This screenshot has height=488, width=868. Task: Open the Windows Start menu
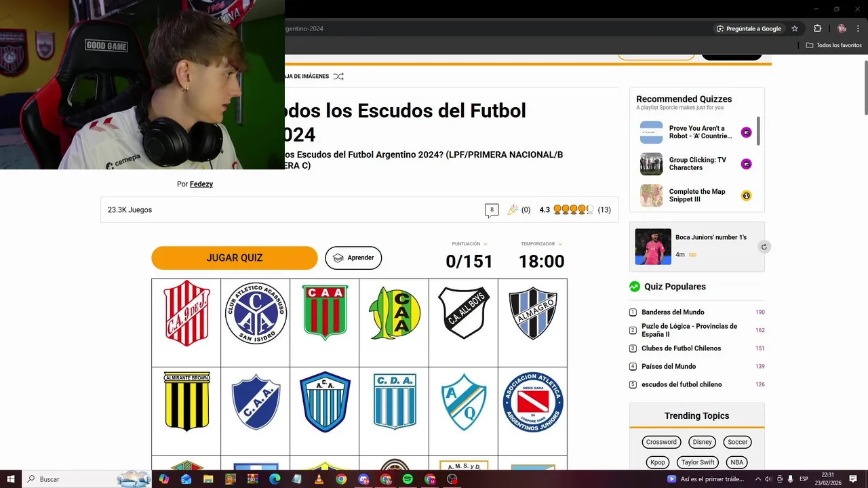pyautogui.click(x=11, y=479)
